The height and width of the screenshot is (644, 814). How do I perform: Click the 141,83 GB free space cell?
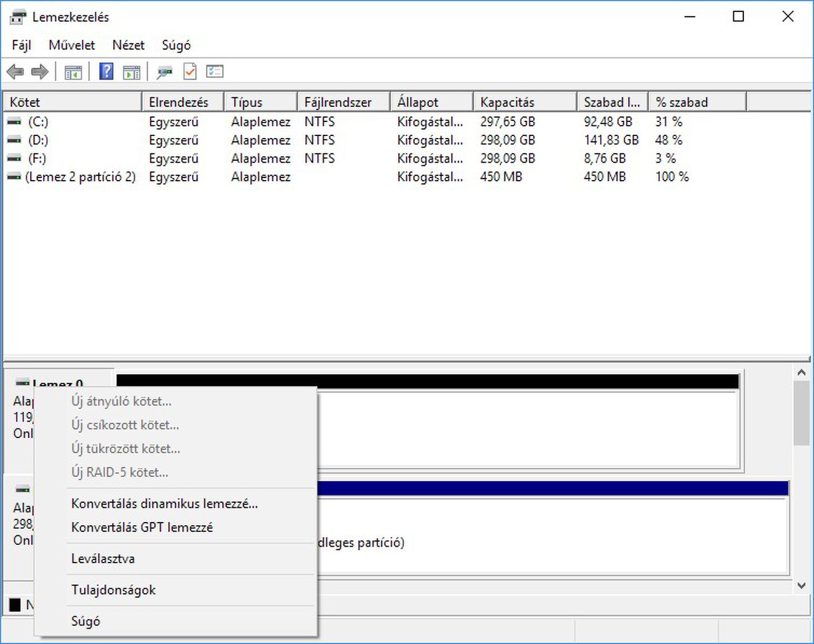tap(611, 140)
